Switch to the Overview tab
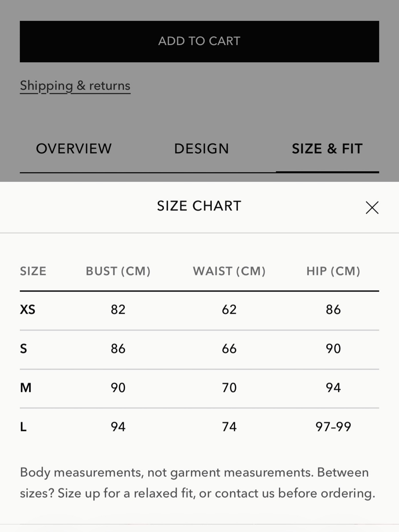This screenshot has height=532, width=399. tap(74, 148)
